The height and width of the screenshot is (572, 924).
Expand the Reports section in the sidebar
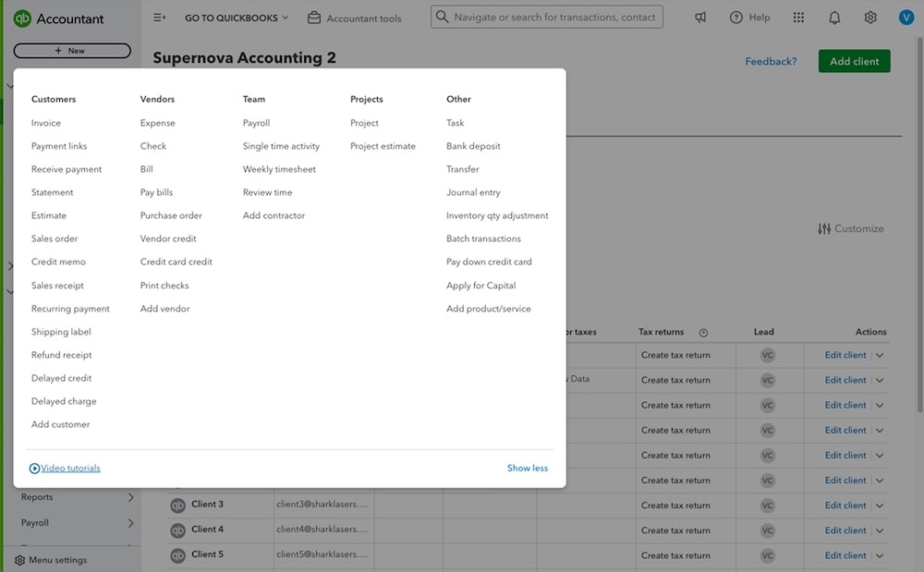click(37, 496)
